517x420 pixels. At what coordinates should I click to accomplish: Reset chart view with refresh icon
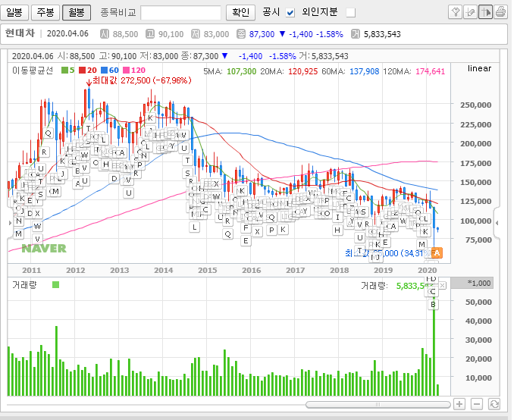[494, 404]
